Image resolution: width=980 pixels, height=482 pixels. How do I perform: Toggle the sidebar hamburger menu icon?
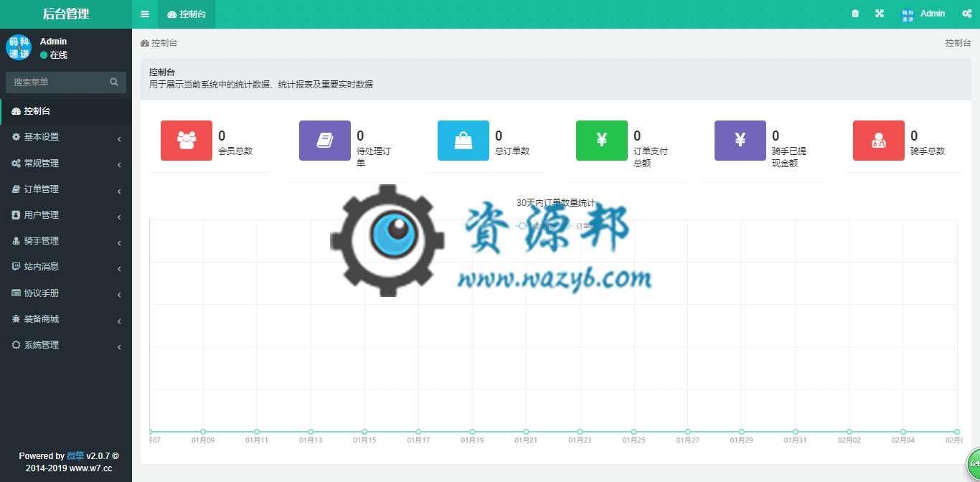point(145,14)
